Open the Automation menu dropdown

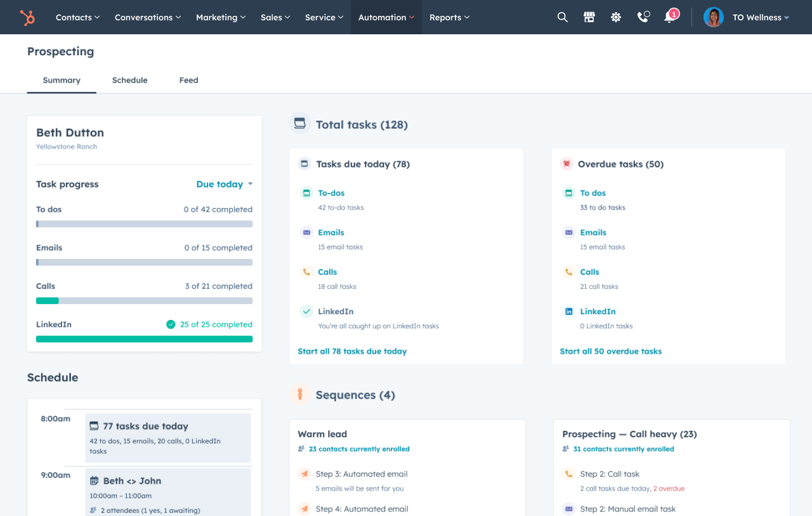pyautogui.click(x=386, y=17)
